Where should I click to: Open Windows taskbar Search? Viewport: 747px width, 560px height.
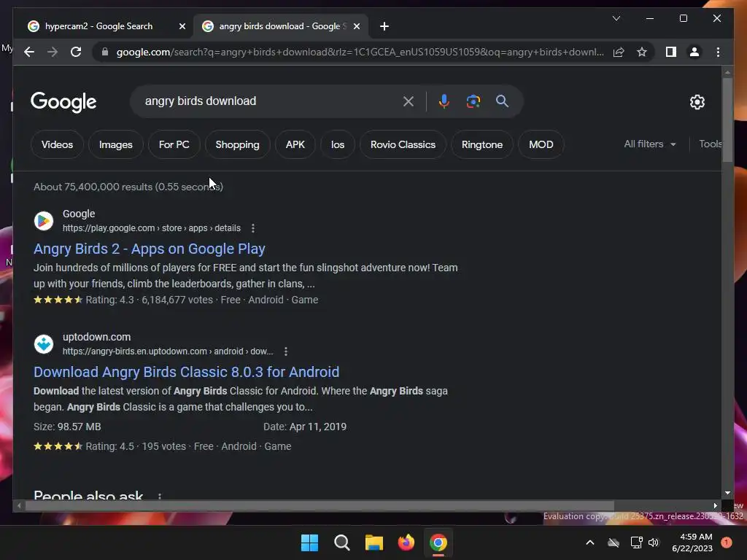pyautogui.click(x=342, y=542)
